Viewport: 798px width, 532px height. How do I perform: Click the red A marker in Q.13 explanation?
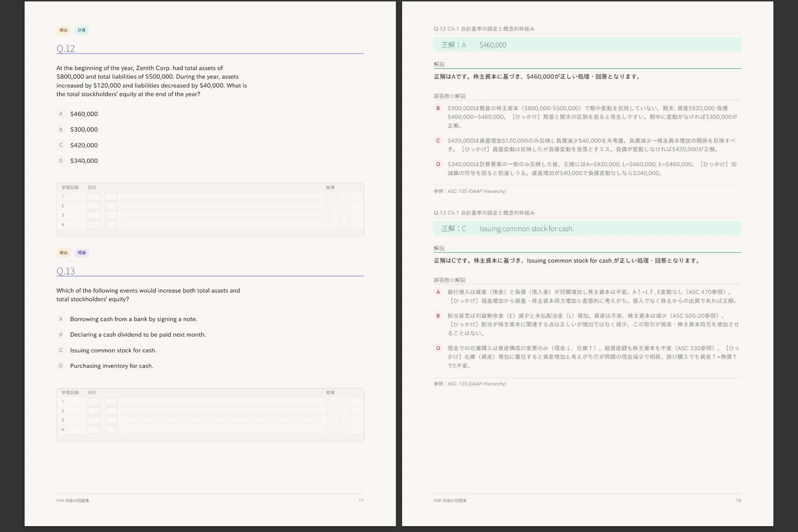(438, 292)
